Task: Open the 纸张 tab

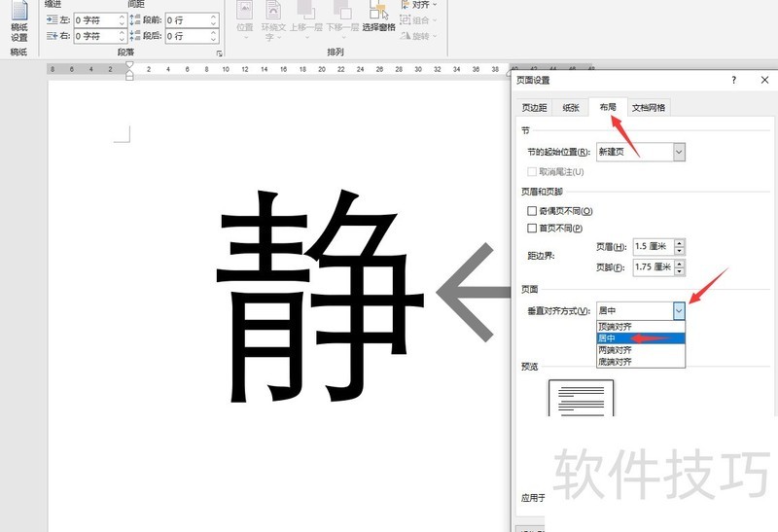Action: [x=571, y=108]
